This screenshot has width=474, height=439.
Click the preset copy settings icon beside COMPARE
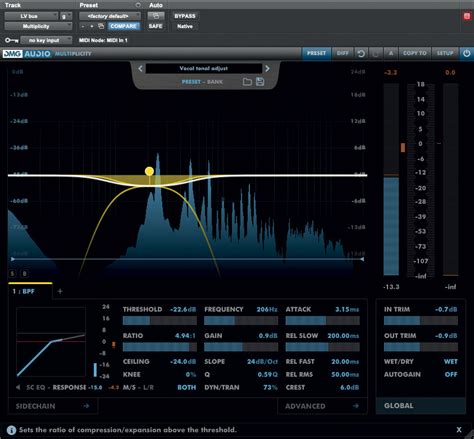coord(101,26)
